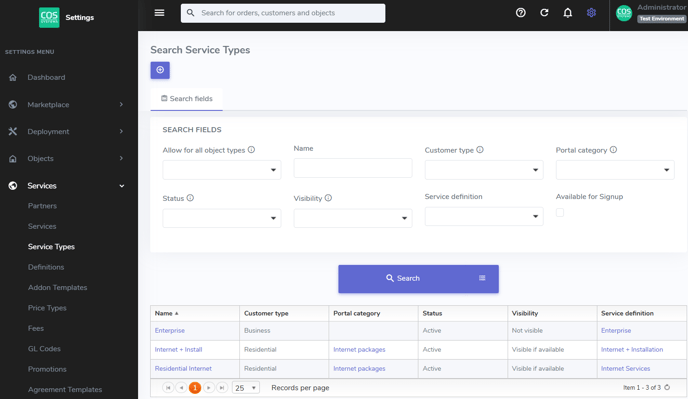Click the refresh icon in top bar
This screenshot has height=399, width=688.
pyautogui.click(x=544, y=13)
